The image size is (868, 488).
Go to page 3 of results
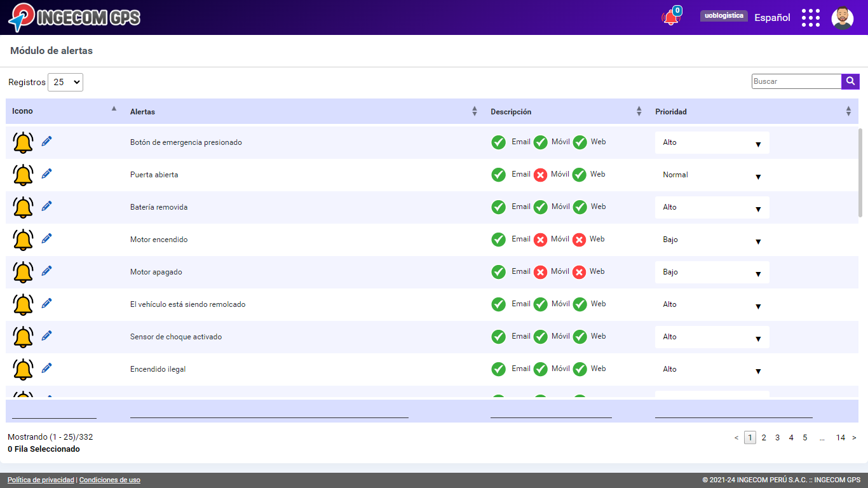point(777,438)
